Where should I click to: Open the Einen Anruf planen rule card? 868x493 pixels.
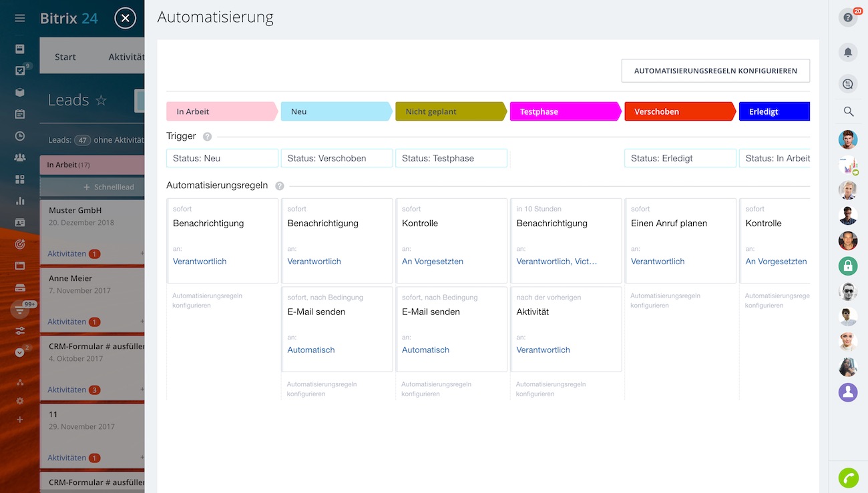(680, 240)
